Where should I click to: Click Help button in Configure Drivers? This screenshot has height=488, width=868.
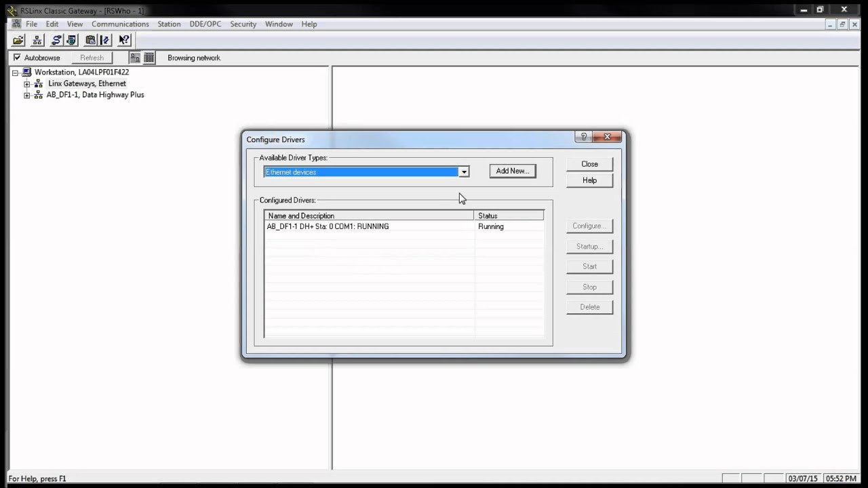click(x=589, y=180)
